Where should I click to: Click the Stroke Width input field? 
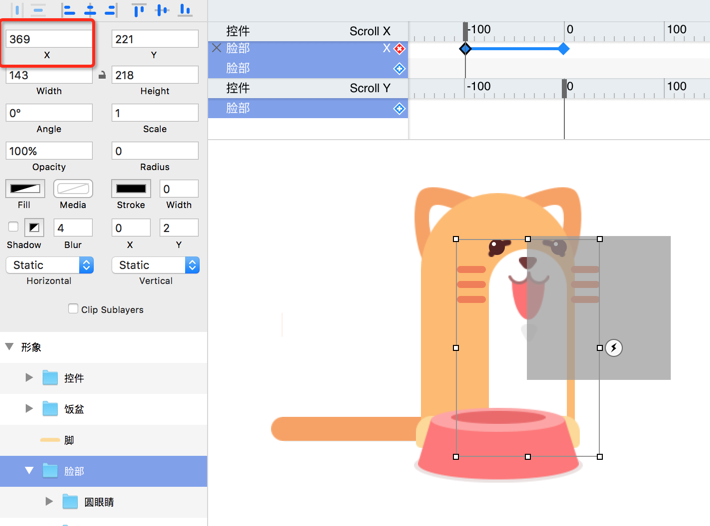point(179,189)
